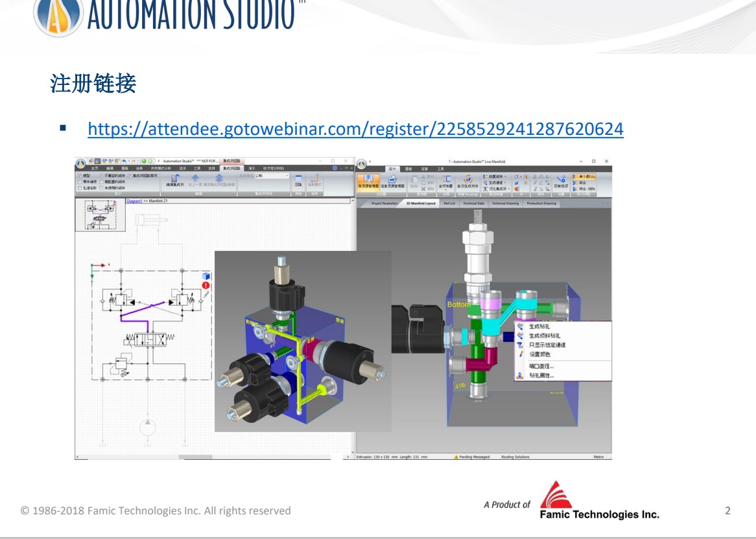
Task: Select the 单个 single selection mode option
Action: pyautogui.click(x=584, y=176)
